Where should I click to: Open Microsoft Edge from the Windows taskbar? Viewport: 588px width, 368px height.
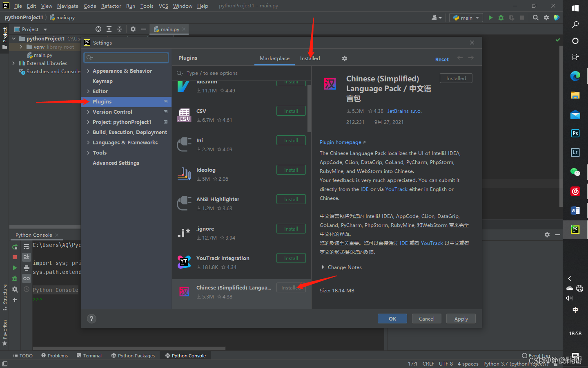[575, 76]
